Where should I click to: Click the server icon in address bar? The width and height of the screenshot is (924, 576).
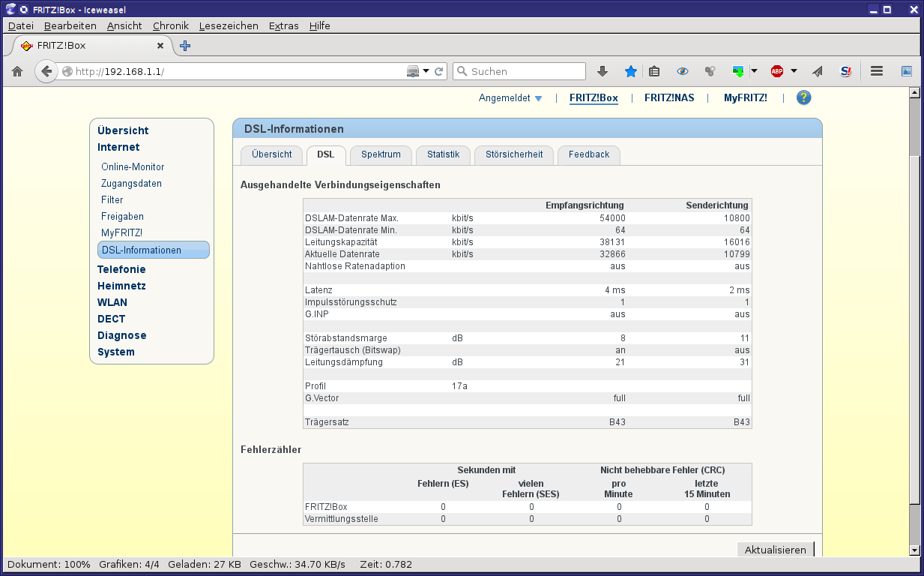click(x=413, y=71)
